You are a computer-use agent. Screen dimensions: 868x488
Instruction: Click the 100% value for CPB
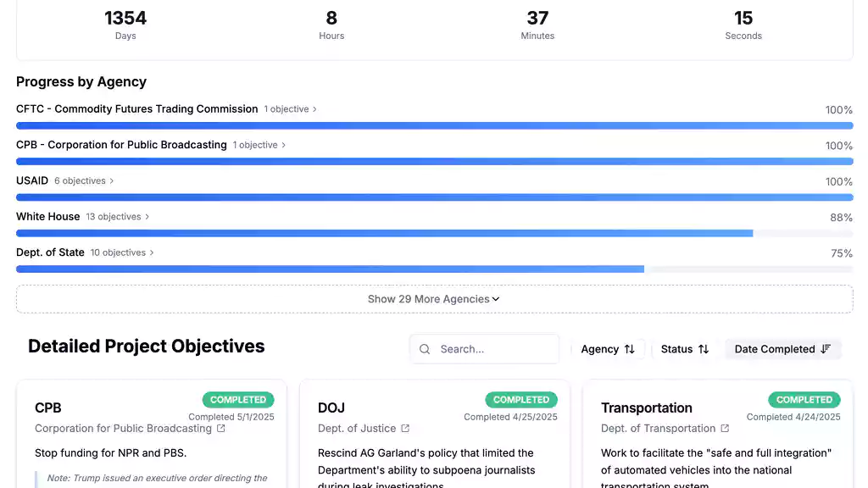pos(839,146)
